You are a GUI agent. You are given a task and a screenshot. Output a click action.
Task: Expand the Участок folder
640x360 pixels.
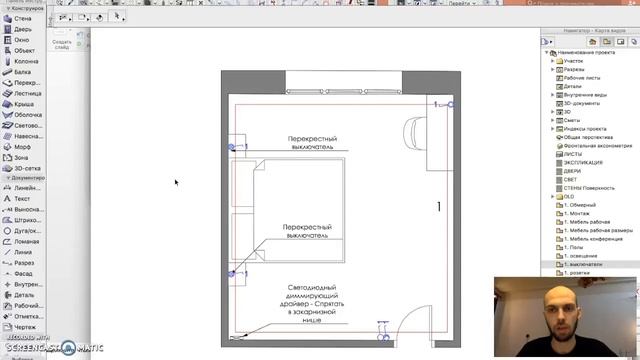[553, 61]
